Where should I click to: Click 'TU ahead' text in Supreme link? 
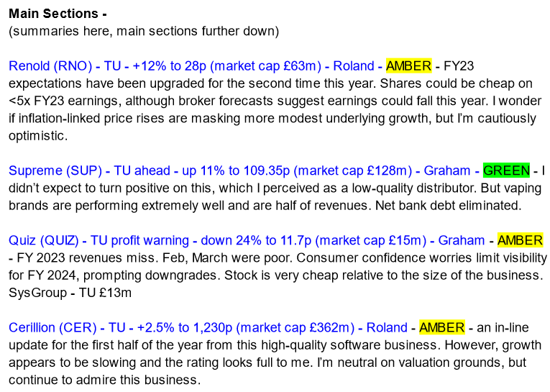click(x=142, y=170)
